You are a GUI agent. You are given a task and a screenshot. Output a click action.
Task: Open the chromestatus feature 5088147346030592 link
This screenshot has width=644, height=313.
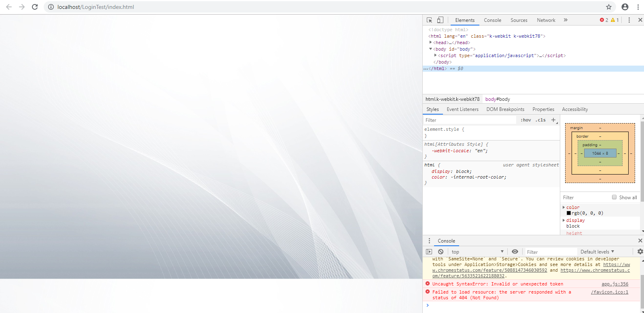(531, 268)
